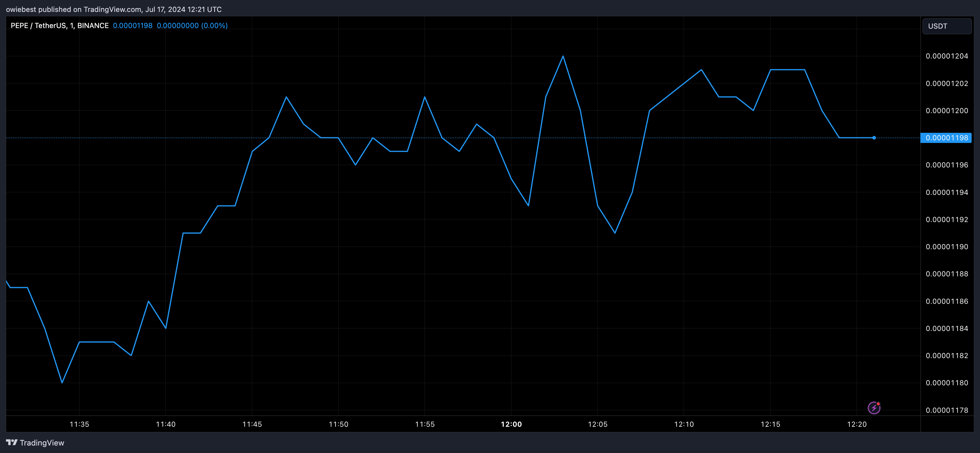Image resolution: width=980 pixels, height=453 pixels.
Task: Click the bold 12:00 time marker
Action: coord(511,424)
